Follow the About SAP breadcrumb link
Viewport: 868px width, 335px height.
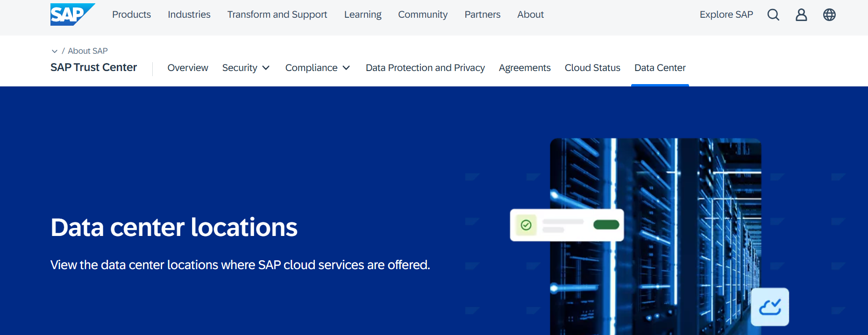pyautogui.click(x=88, y=51)
